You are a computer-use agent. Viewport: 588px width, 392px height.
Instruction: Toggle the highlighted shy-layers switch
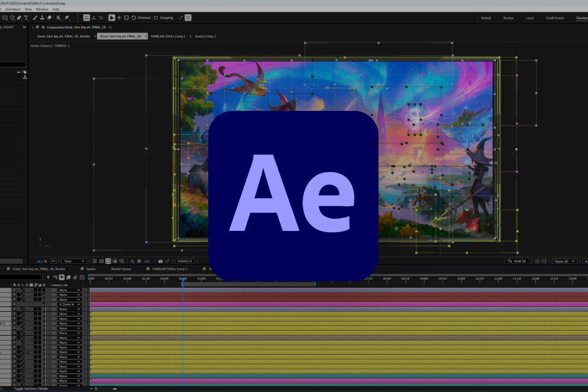point(62,277)
